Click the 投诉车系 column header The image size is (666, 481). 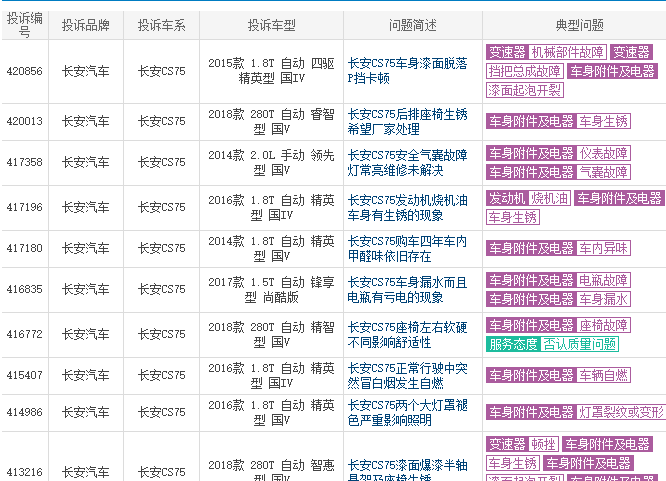tap(161, 25)
